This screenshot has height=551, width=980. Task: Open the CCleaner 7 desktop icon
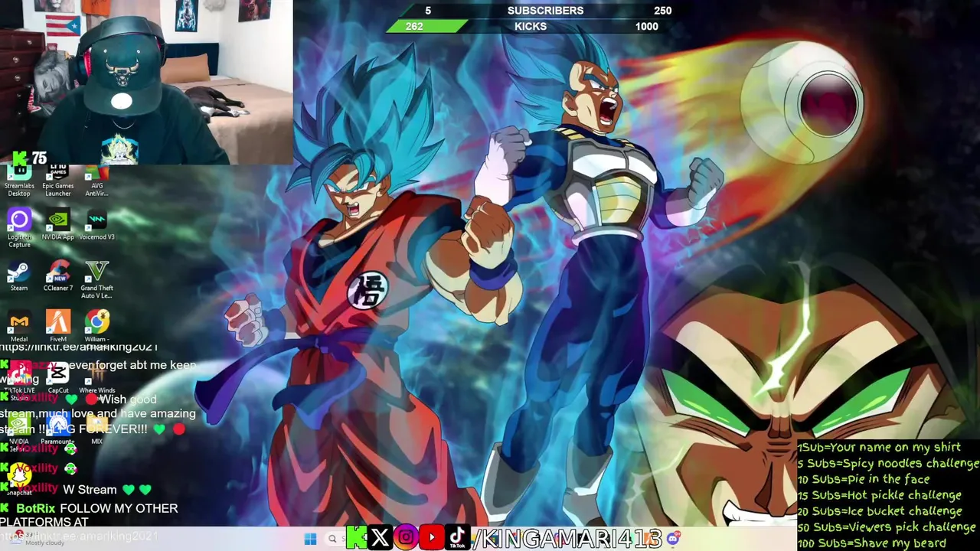pos(58,276)
